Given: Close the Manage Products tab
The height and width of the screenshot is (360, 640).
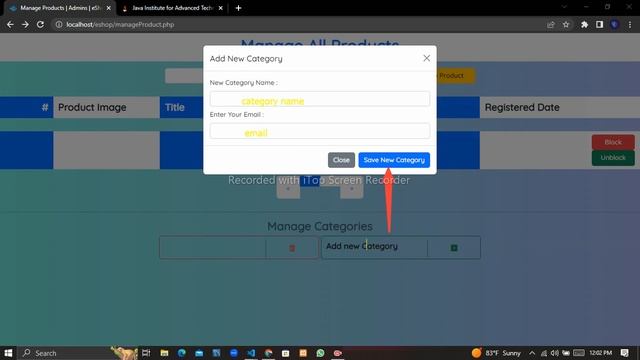Looking at the screenshot, I should pyautogui.click(x=109, y=8).
